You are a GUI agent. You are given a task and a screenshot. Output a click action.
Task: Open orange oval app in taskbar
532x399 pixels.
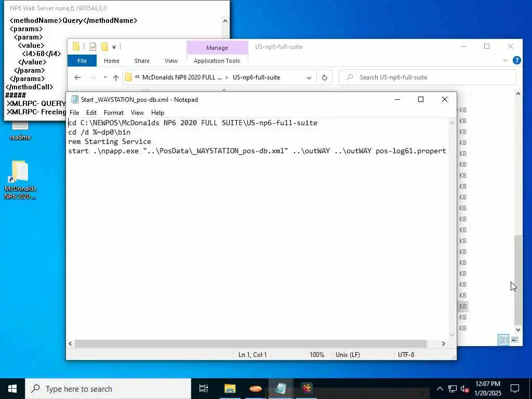(255, 389)
